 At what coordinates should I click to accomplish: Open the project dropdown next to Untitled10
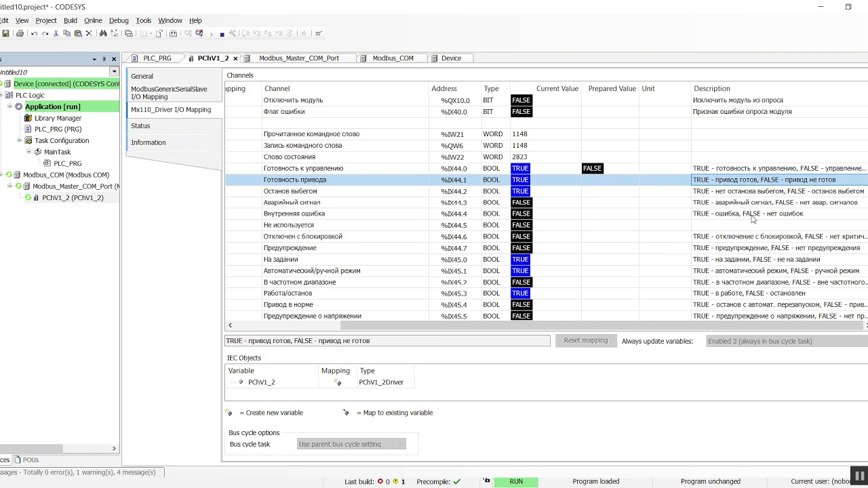(x=114, y=72)
